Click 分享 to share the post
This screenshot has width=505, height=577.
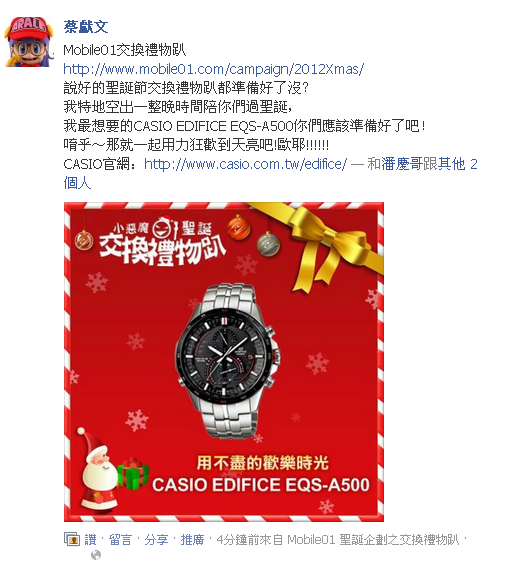pos(156,540)
